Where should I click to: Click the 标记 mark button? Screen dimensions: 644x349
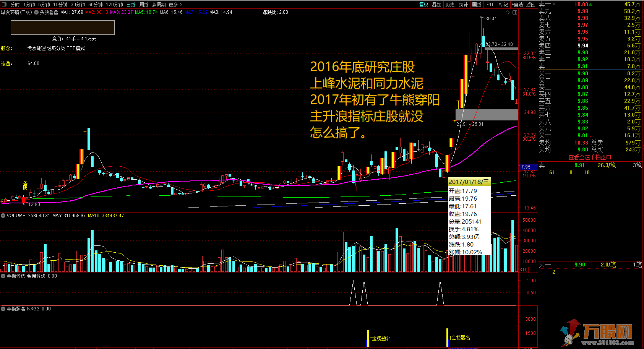click(504, 5)
